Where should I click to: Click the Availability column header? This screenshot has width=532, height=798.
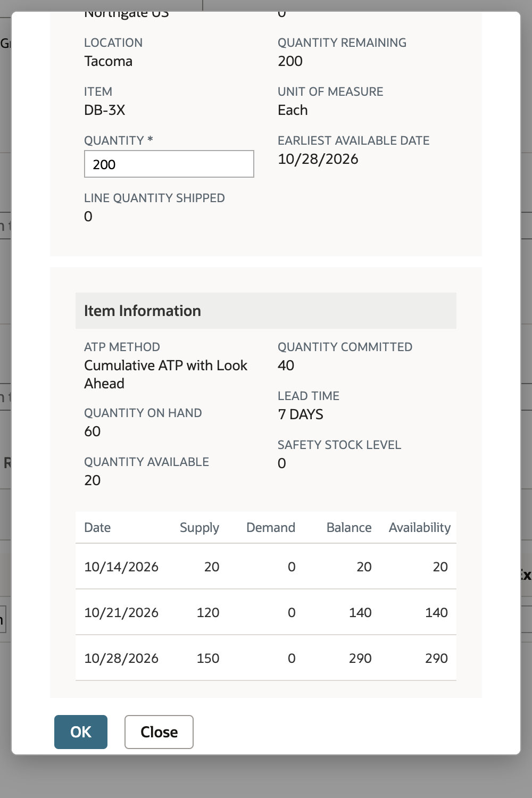(420, 528)
